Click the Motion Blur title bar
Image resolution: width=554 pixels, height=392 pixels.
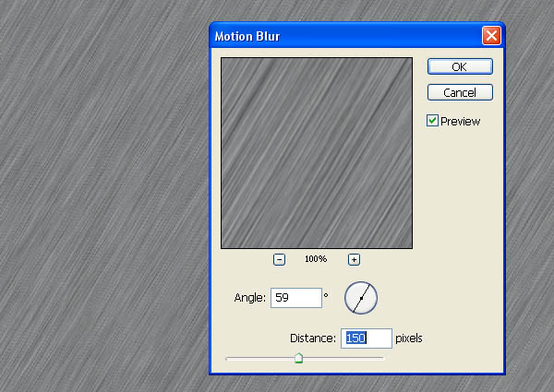coord(346,36)
